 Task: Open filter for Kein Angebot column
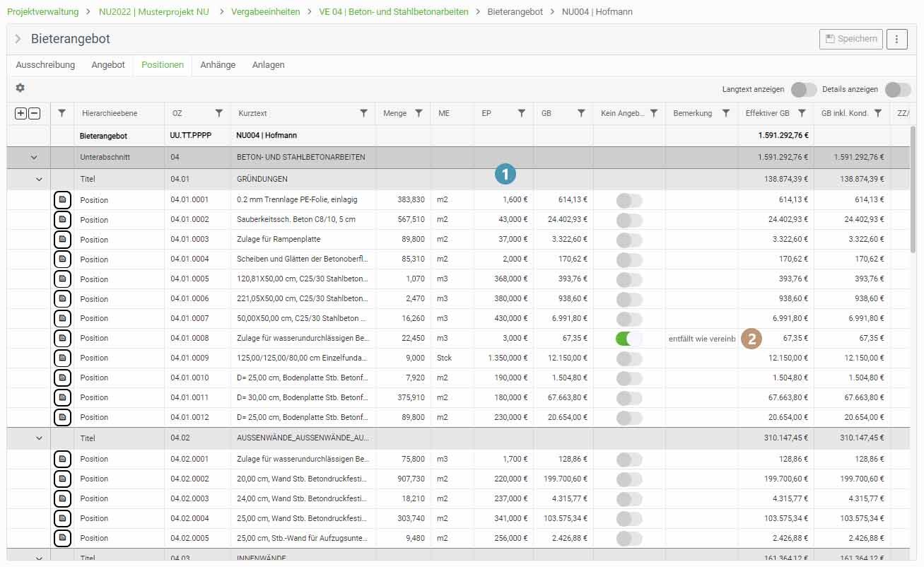(654, 113)
